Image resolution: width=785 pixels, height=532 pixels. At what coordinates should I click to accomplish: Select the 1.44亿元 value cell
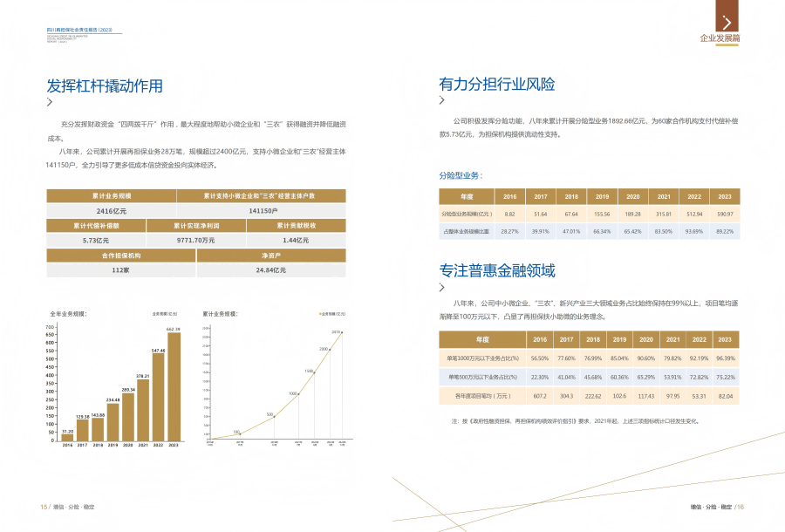pyautogui.click(x=297, y=240)
